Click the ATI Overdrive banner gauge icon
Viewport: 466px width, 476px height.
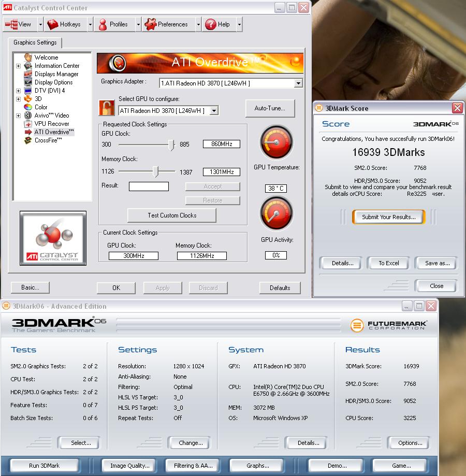(118, 63)
